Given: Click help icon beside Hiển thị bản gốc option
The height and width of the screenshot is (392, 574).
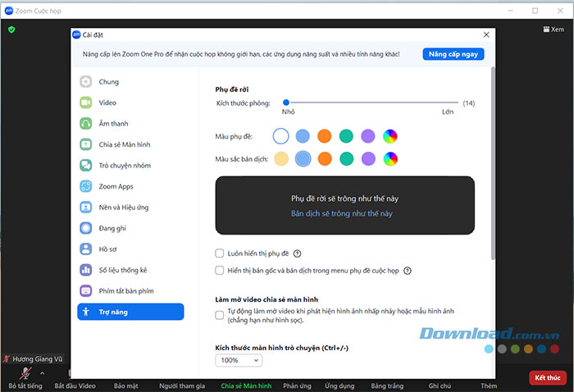Looking at the screenshot, I should 407,271.
